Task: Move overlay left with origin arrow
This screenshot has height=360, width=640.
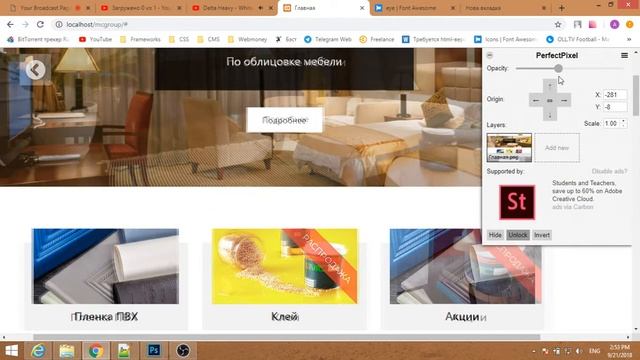Action: point(536,100)
